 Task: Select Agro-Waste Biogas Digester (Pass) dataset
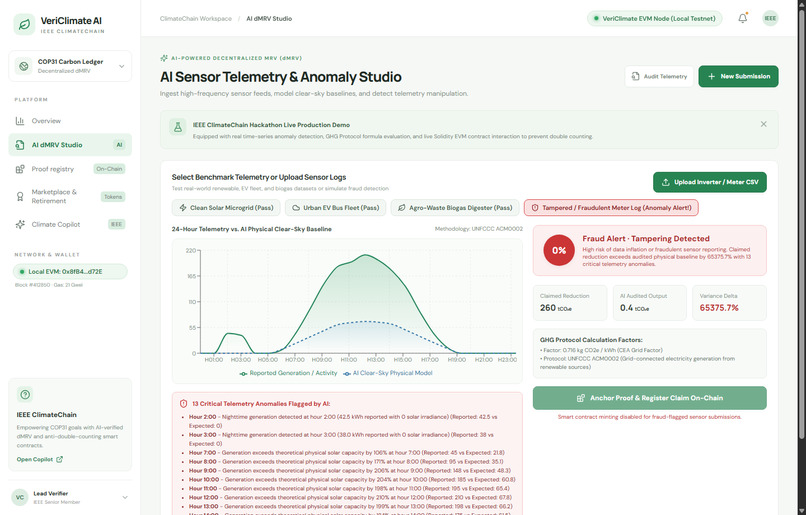455,208
